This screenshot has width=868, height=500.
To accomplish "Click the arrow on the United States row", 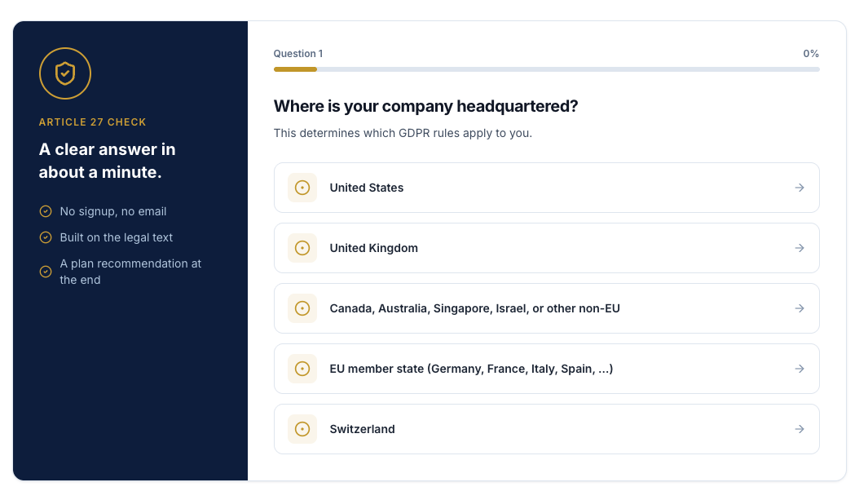I will (800, 188).
